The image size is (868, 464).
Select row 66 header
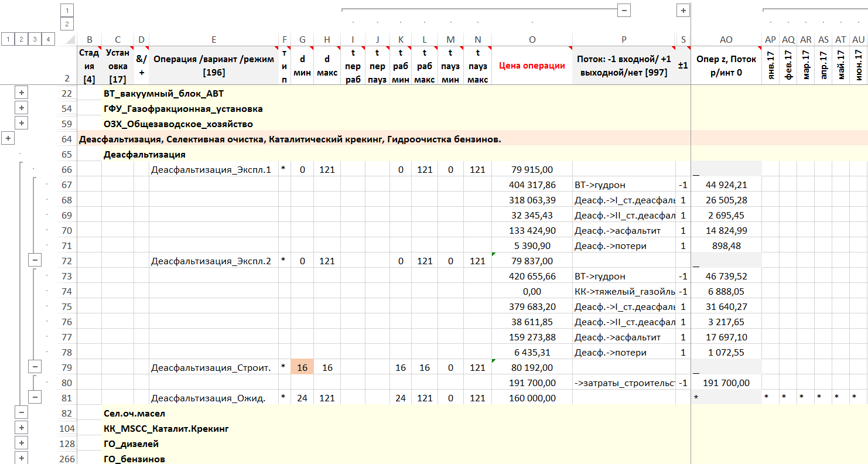66,169
